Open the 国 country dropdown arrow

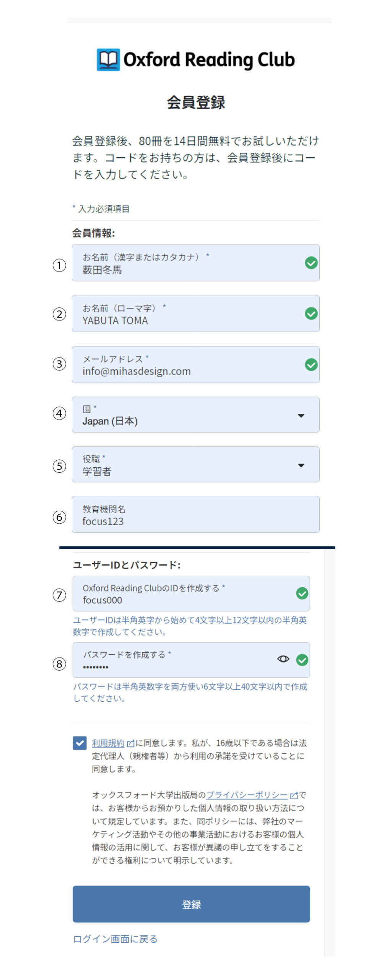pyautogui.click(x=301, y=415)
